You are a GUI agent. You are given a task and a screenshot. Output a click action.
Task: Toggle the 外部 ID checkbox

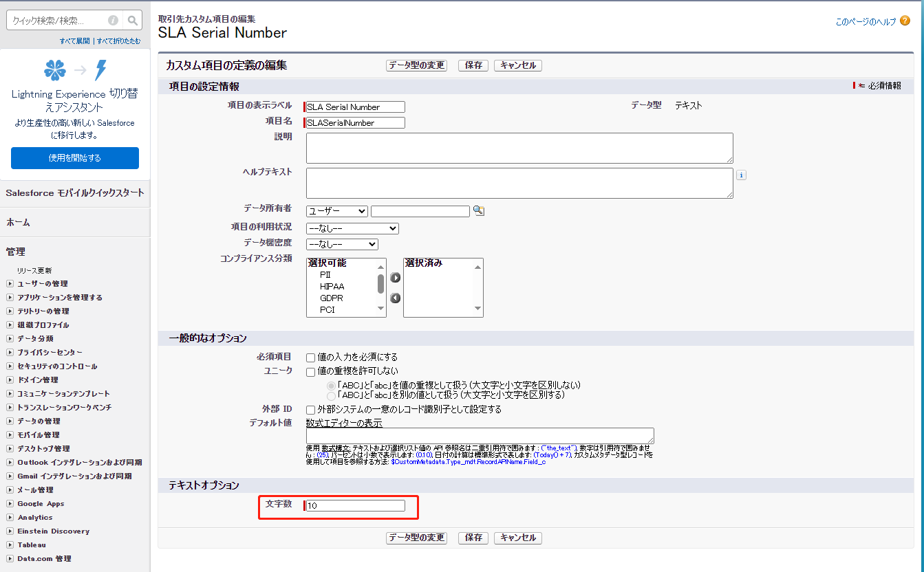coord(311,410)
